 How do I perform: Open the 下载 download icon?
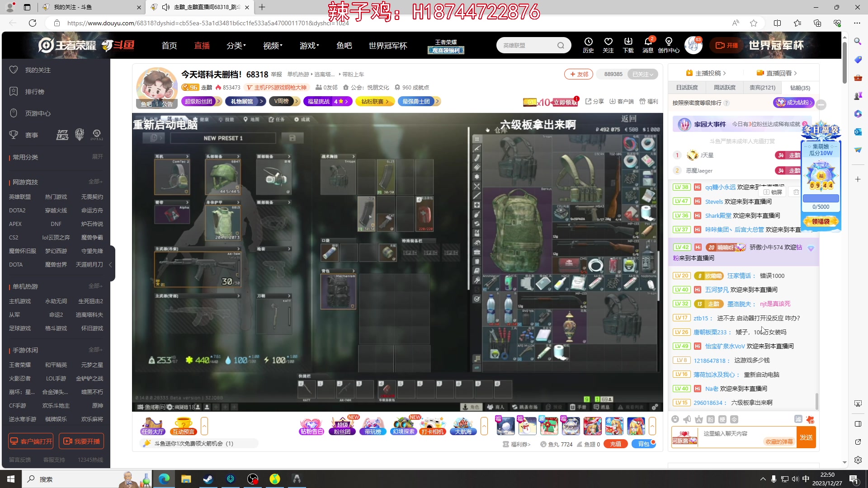pos(628,45)
